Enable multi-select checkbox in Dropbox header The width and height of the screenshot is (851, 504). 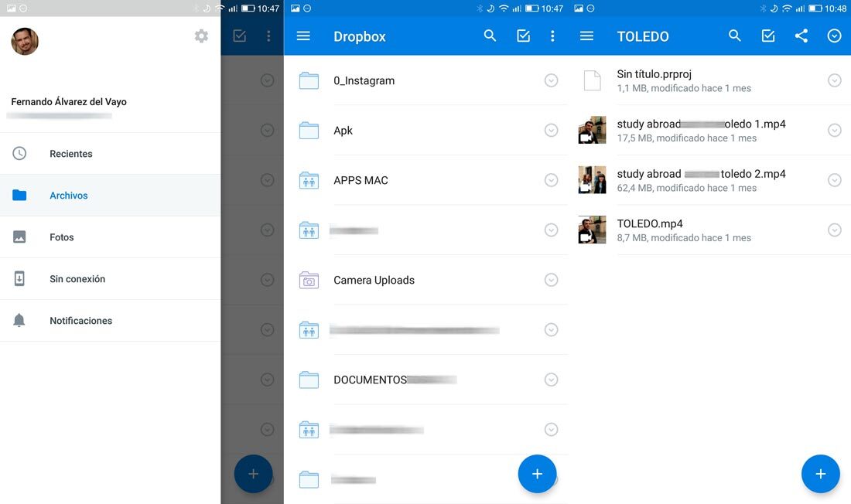pos(524,36)
